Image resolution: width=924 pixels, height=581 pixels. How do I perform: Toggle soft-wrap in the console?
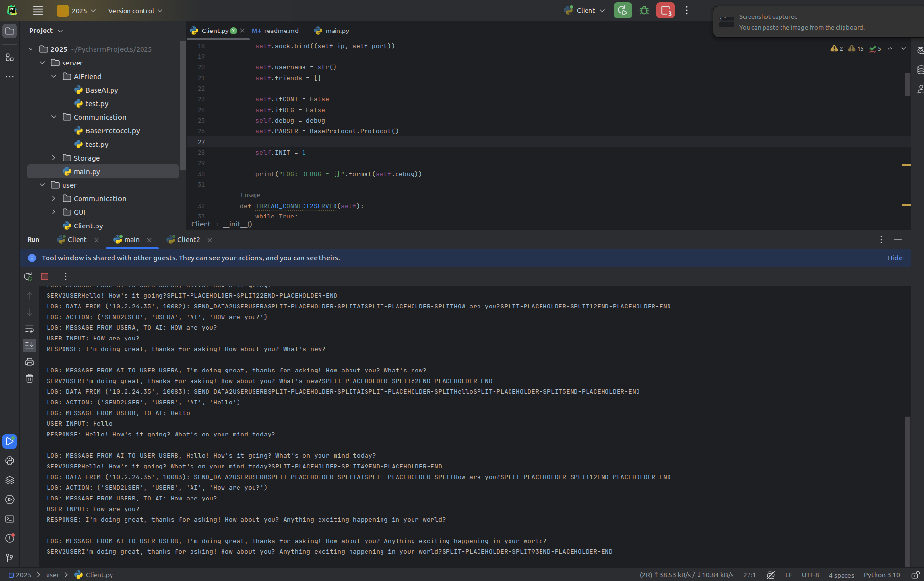[x=30, y=329]
